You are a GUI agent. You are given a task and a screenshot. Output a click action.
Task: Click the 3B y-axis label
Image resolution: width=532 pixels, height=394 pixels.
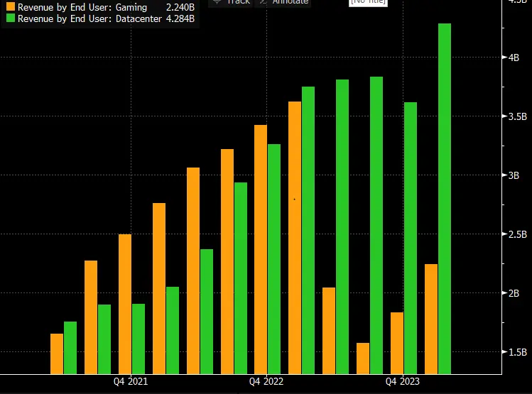[x=514, y=175]
